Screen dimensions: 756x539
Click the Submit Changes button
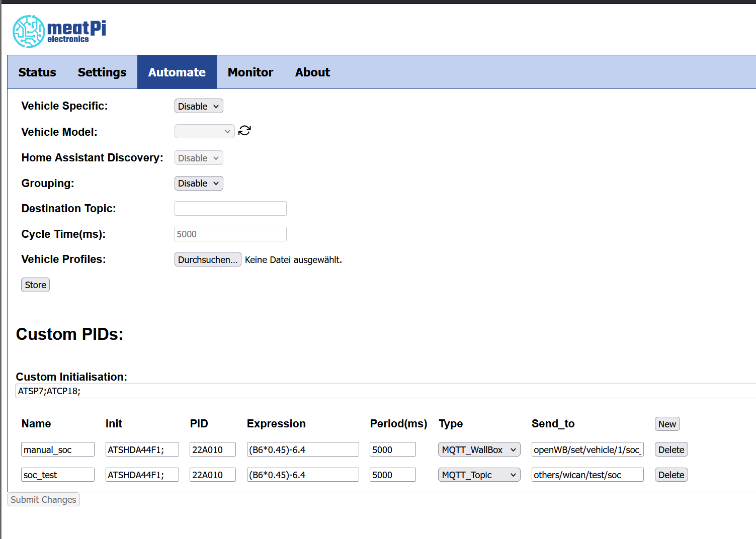pos(44,499)
